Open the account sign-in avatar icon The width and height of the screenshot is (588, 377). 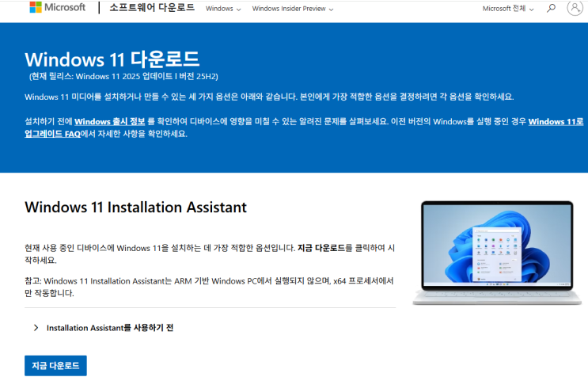pyautogui.click(x=575, y=8)
